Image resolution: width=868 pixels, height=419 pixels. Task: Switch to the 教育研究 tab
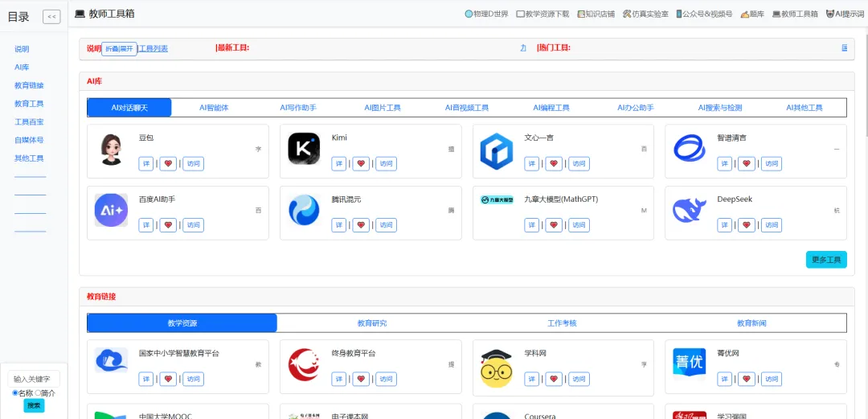(372, 323)
